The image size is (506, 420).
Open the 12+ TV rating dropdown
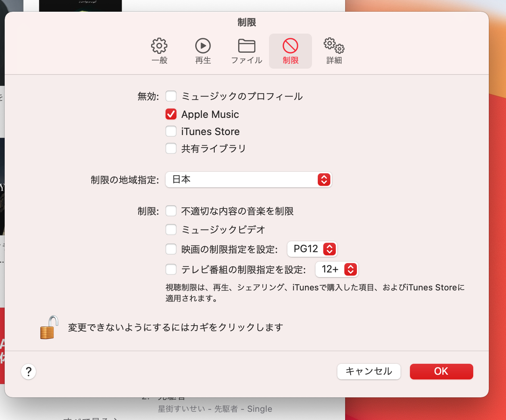tap(337, 269)
